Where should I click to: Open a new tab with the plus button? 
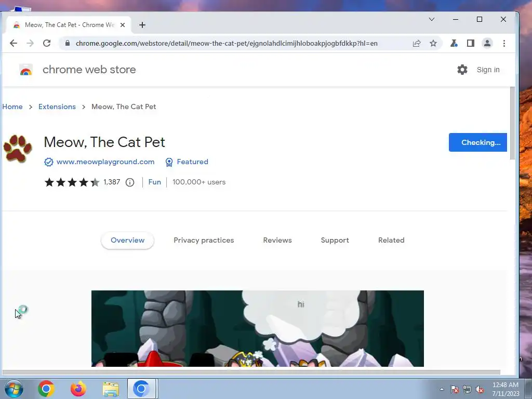tap(142, 25)
